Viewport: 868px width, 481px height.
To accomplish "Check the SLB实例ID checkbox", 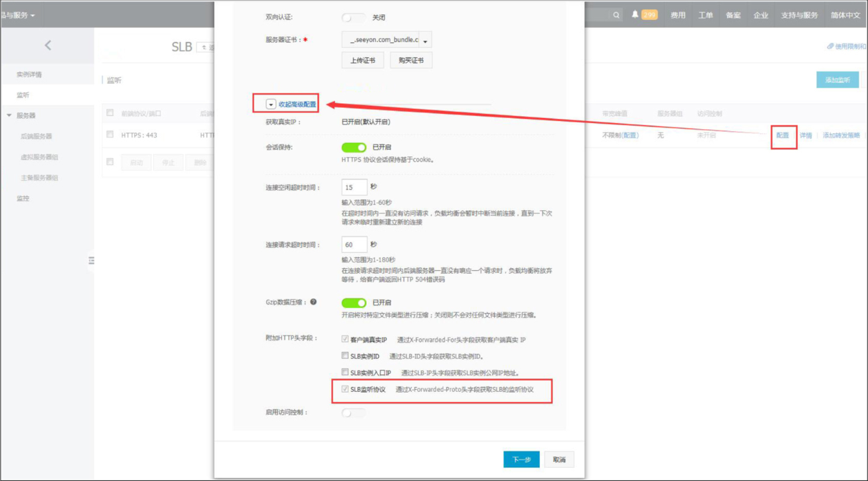I will coord(345,356).
